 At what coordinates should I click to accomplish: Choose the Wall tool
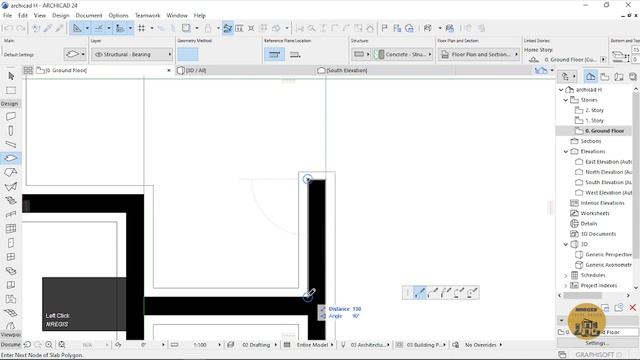tap(11, 117)
